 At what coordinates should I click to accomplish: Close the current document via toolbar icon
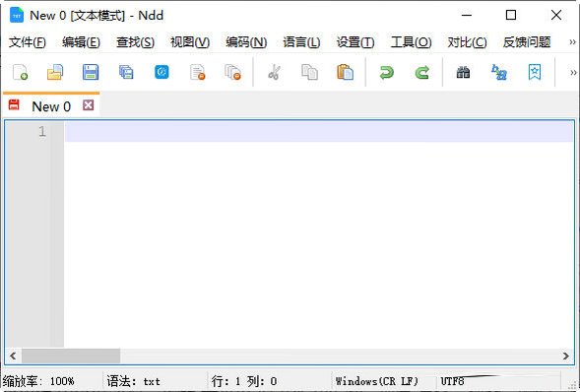198,72
